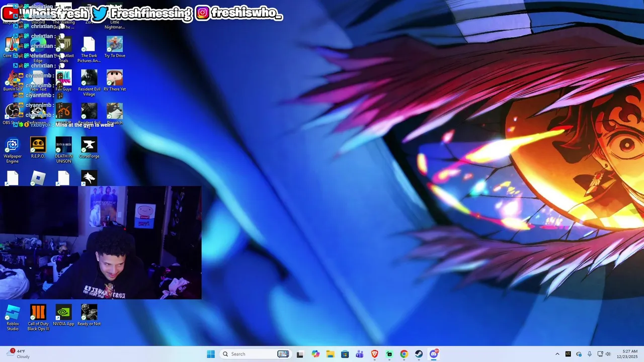Select the RV There Yet desktop icon
Image resolution: width=644 pixels, height=362 pixels.
[x=115, y=81]
